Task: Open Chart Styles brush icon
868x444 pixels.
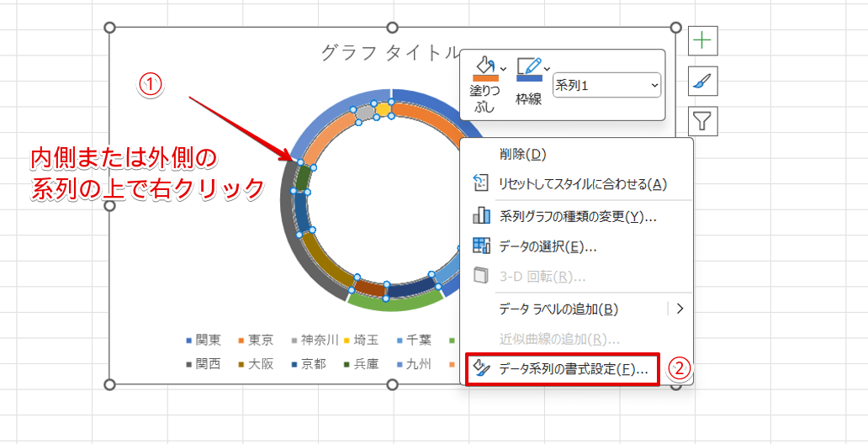Action: click(x=702, y=81)
